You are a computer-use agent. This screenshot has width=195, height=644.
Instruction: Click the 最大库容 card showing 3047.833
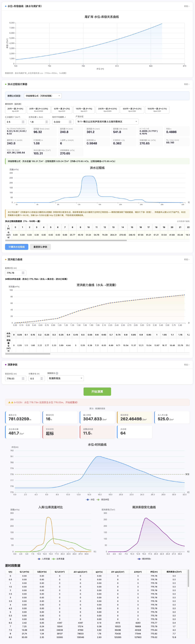pos(97,418)
